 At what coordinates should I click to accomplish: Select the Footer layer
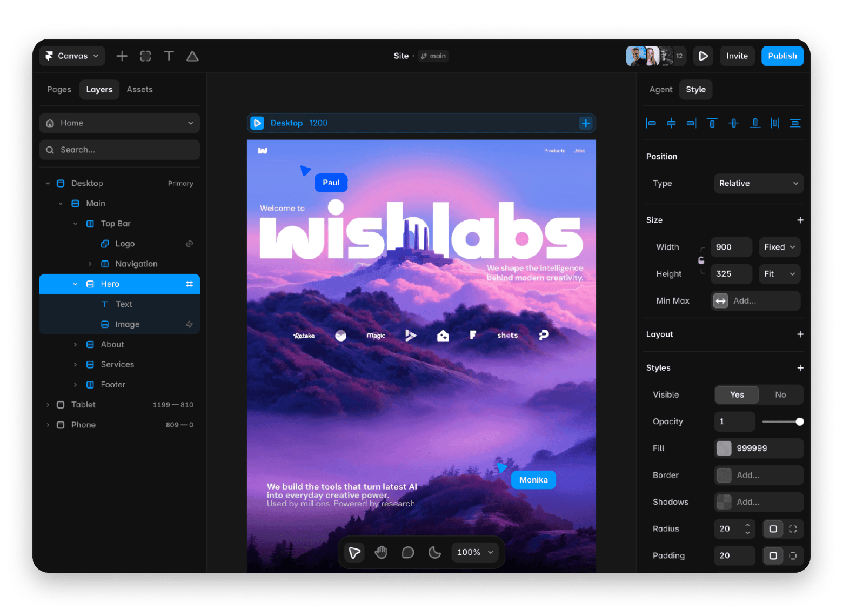119,385
